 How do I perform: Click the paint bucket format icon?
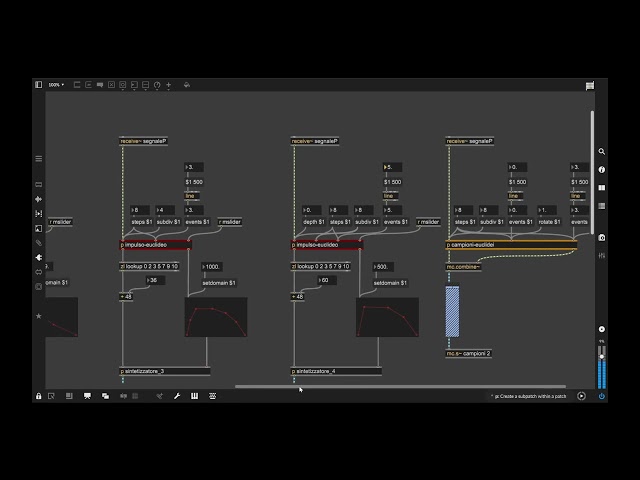pos(187,85)
